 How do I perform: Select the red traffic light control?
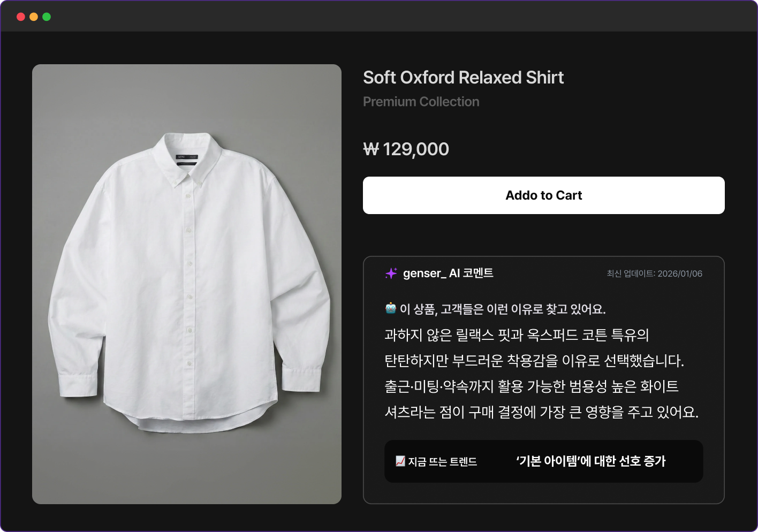click(20, 17)
